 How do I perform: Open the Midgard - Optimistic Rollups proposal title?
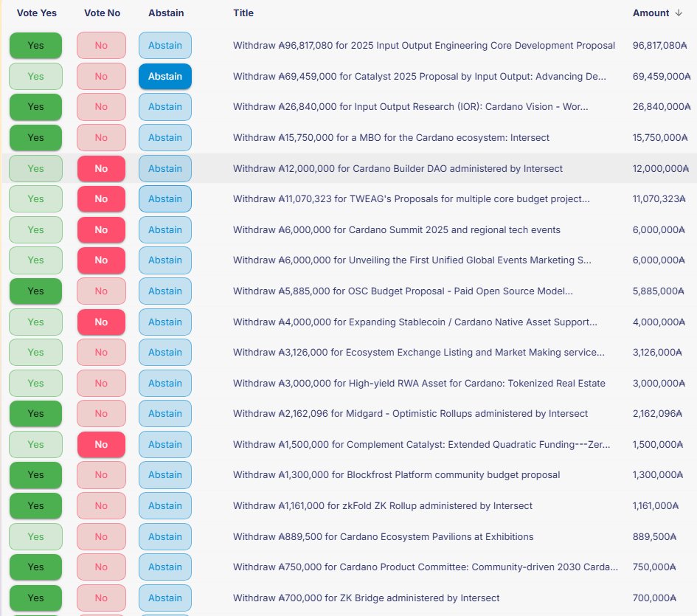(410, 414)
